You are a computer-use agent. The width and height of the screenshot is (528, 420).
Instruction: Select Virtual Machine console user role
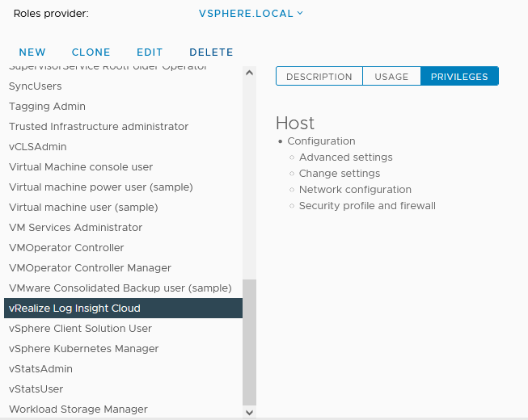[123, 167]
